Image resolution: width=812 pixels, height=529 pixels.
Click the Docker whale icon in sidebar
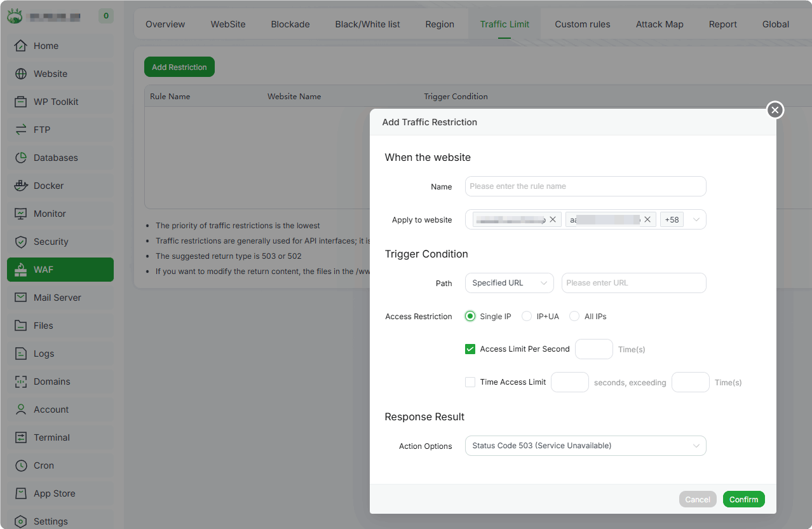pos(21,186)
